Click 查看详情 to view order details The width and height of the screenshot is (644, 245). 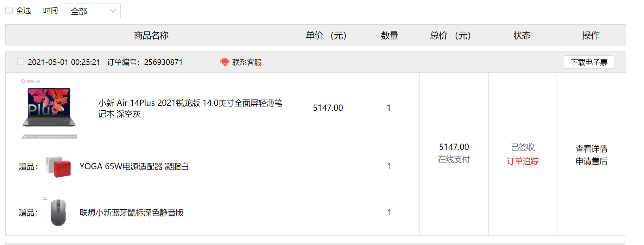click(591, 149)
